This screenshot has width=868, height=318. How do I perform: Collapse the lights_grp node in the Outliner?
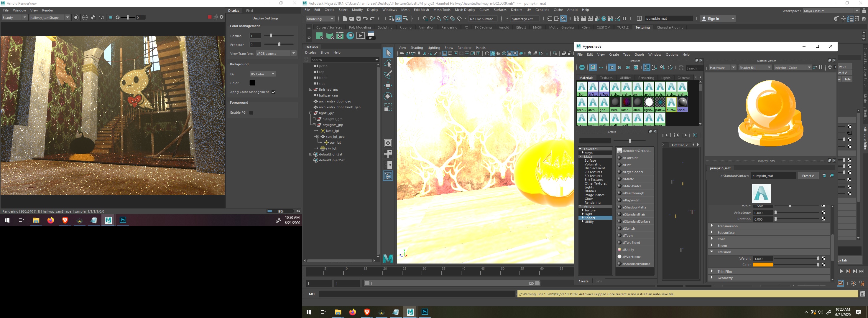[310, 113]
